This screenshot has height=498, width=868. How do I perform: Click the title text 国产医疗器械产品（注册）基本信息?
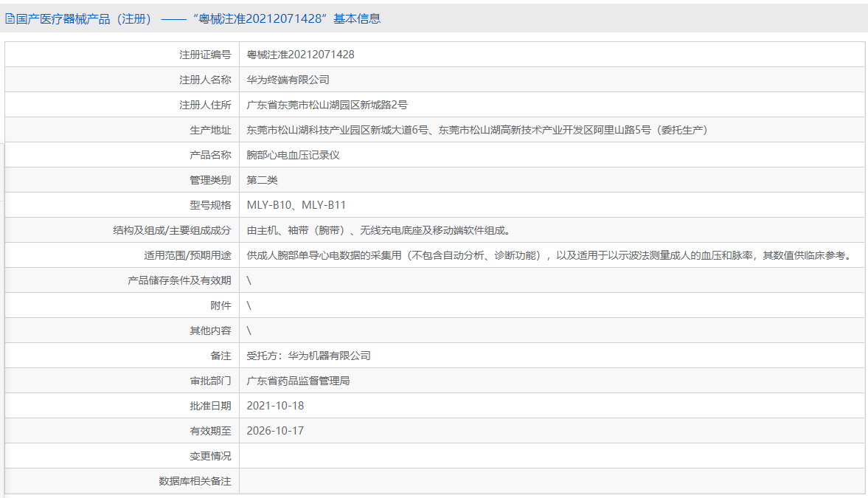click(198, 19)
